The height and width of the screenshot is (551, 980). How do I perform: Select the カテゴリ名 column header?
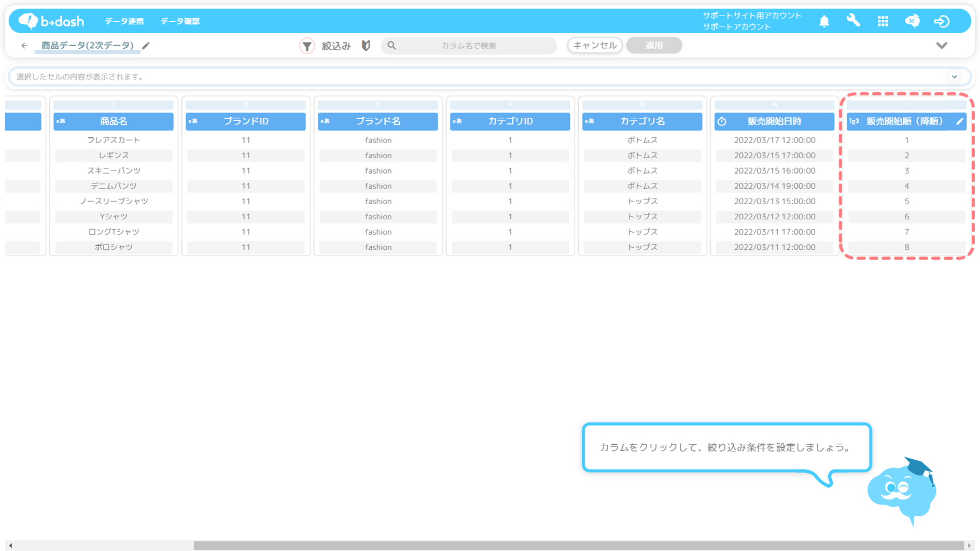coord(642,121)
